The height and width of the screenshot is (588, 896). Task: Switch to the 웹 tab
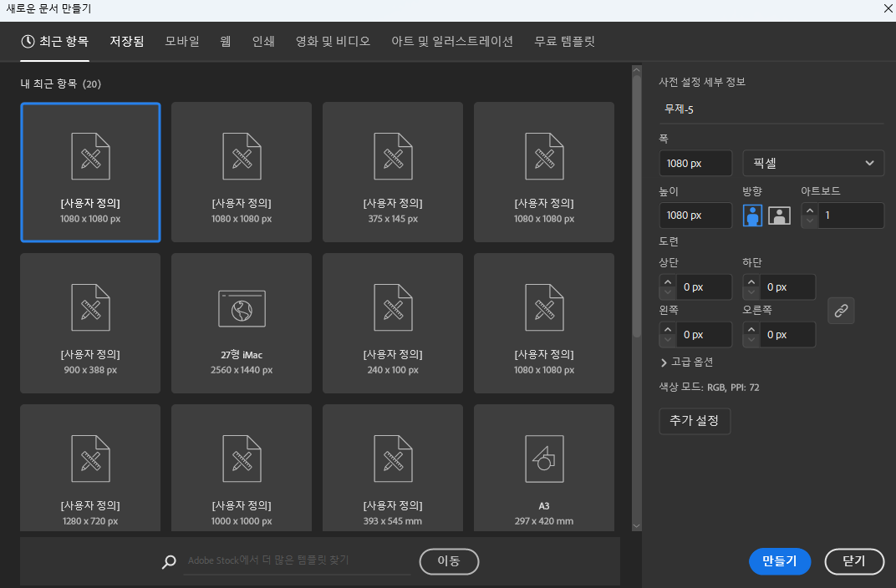point(226,41)
